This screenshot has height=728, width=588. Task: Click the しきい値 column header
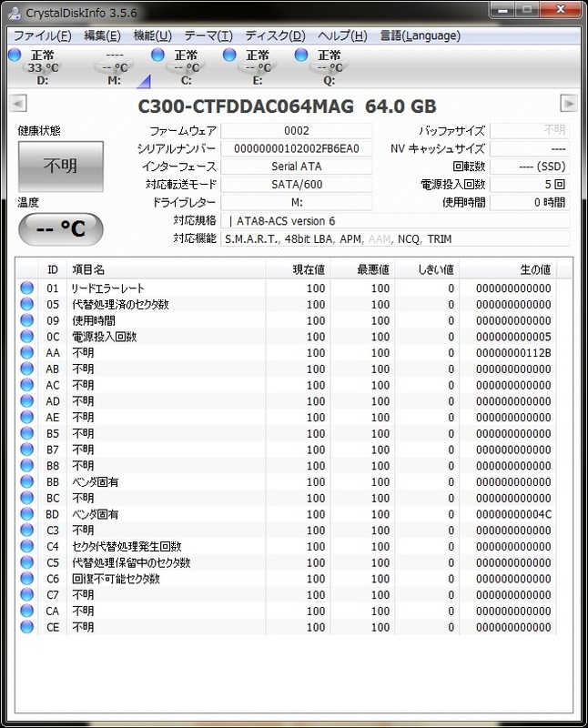427,269
